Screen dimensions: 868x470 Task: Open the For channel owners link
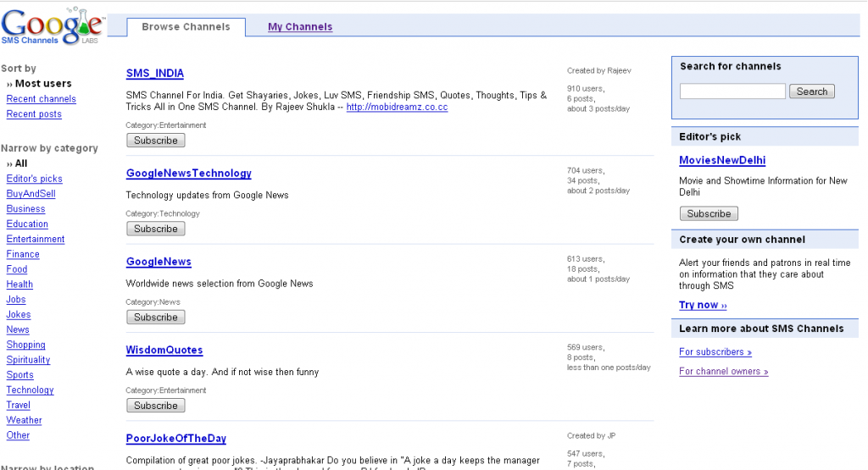pyautogui.click(x=724, y=372)
